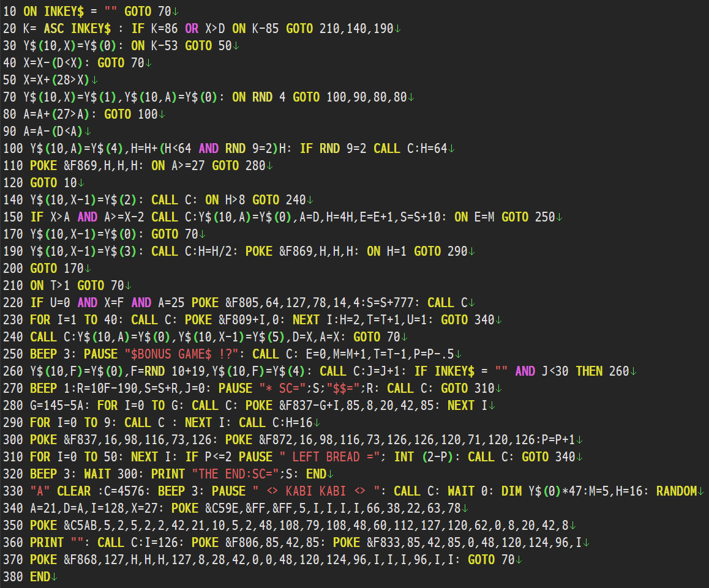Click the OR operator in line 20
This screenshot has height=588, width=709.
[x=192, y=29]
